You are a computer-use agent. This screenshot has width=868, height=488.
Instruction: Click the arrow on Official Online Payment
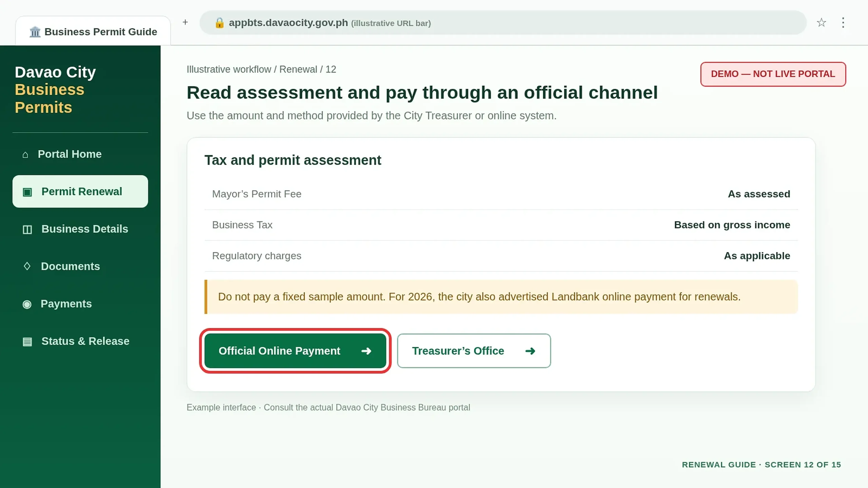(x=366, y=351)
